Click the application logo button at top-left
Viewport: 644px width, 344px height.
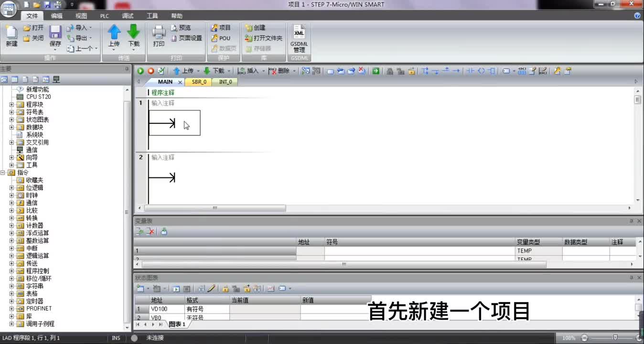pos(9,10)
